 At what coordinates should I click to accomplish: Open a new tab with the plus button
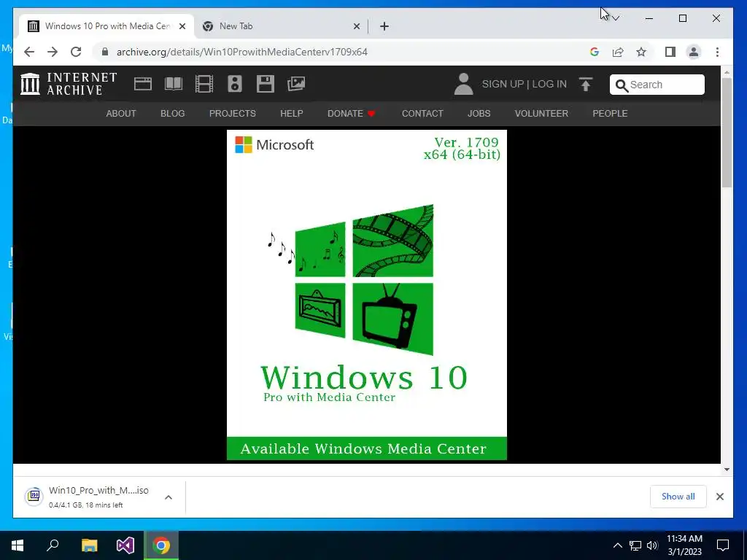point(384,26)
